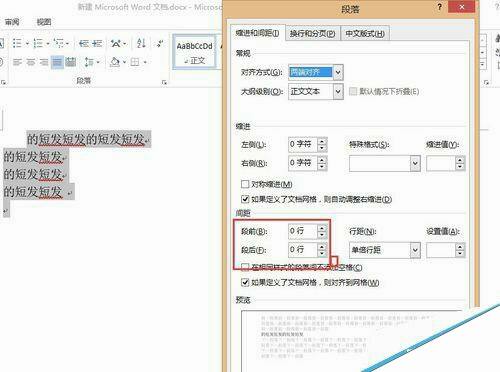The height and width of the screenshot is (372, 500).
Task: Uncheck auto adjust right indent checkbox
Action: click(245, 199)
